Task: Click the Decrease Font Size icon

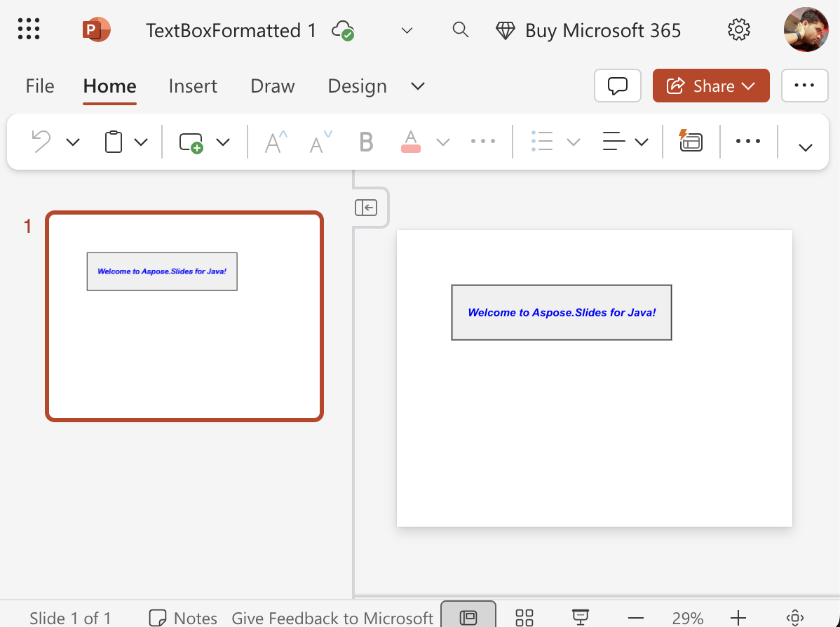Action: 321,142
